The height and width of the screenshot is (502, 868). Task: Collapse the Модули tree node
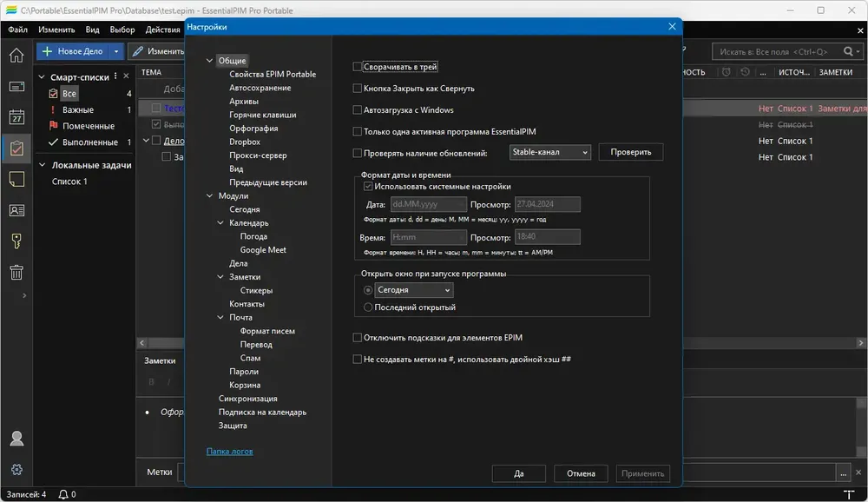[x=210, y=195]
